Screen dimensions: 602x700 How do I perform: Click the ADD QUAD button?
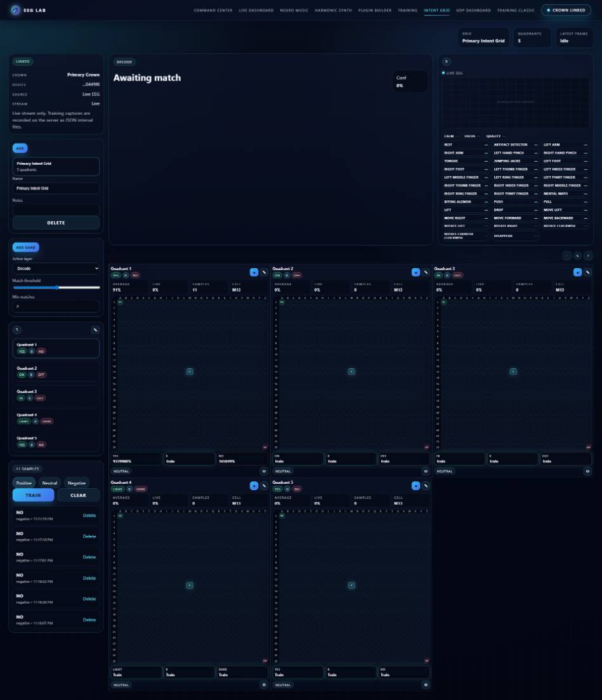pos(25,247)
